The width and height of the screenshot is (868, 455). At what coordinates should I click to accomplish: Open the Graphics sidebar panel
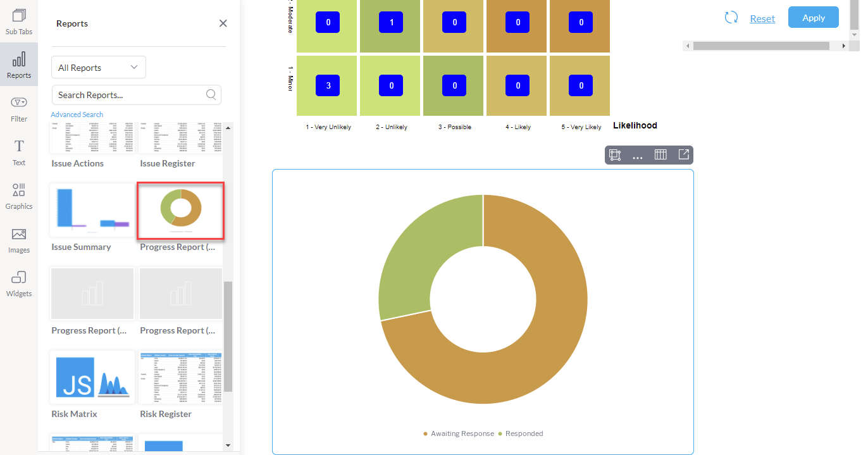click(19, 196)
